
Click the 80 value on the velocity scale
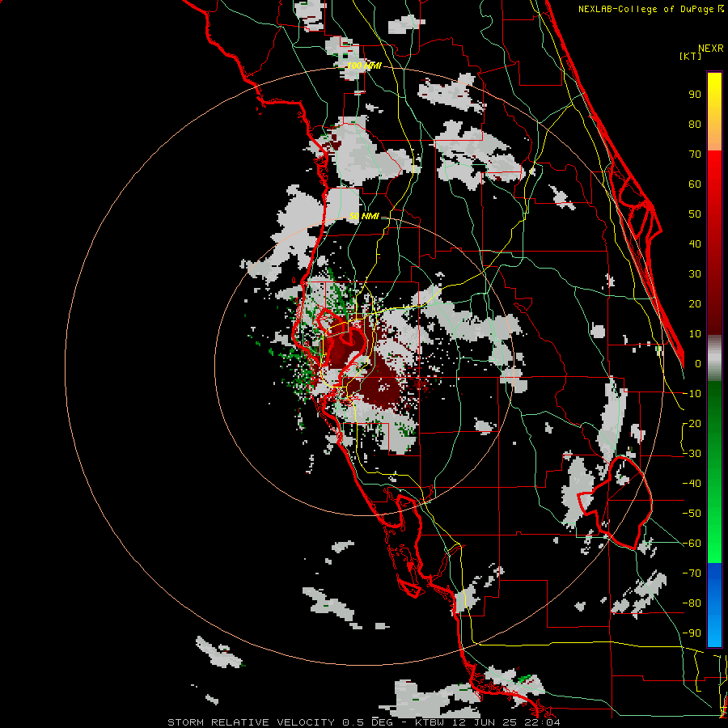coord(695,124)
